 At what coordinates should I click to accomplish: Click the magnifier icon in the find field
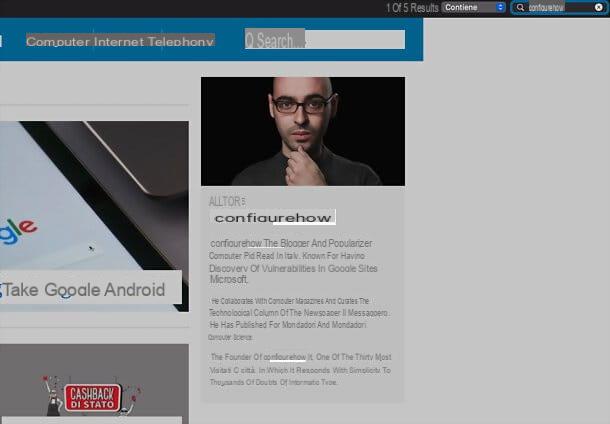(520, 7)
